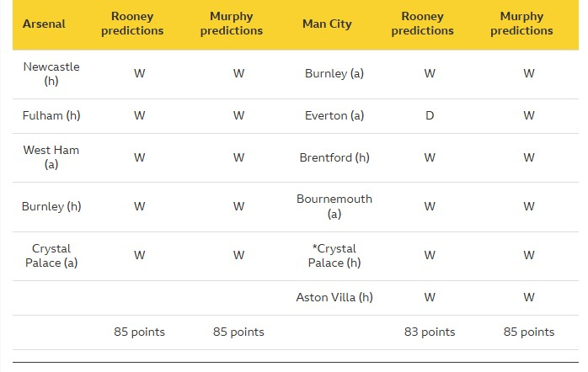The width and height of the screenshot is (588, 372).
Task: Click the Man City column header
Action: [x=327, y=24]
